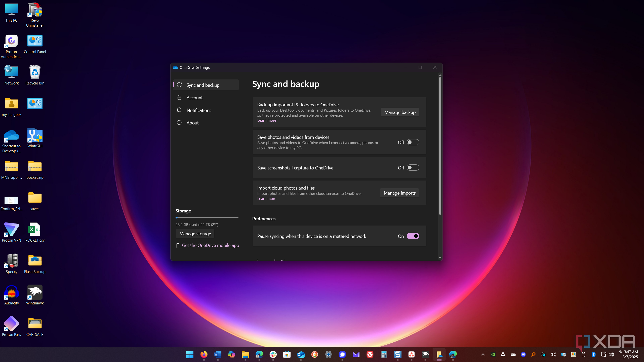Show hidden system tray icons
This screenshot has width=644, height=362.
[x=483, y=354]
